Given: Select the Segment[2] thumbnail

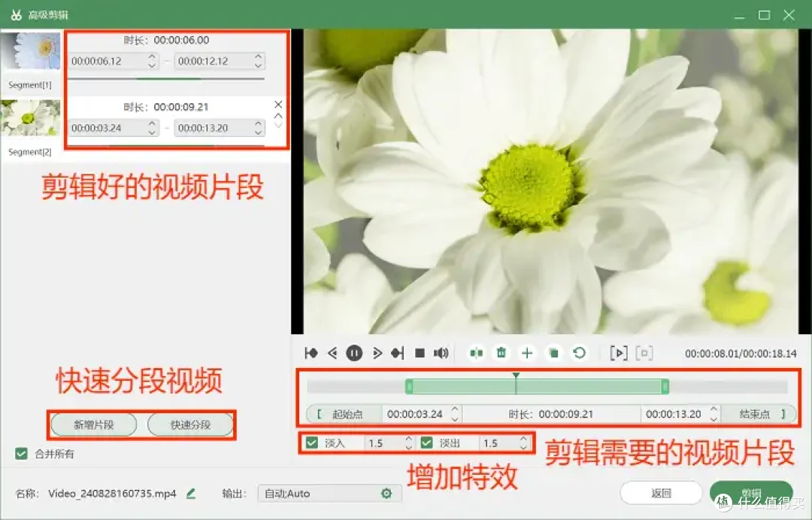Looking at the screenshot, I should (31, 117).
